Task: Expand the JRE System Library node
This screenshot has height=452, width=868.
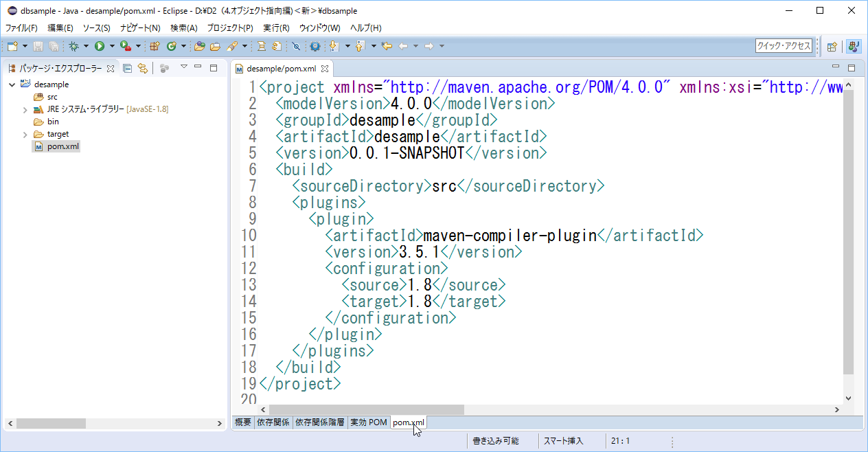Action: click(x=25, y=109)
